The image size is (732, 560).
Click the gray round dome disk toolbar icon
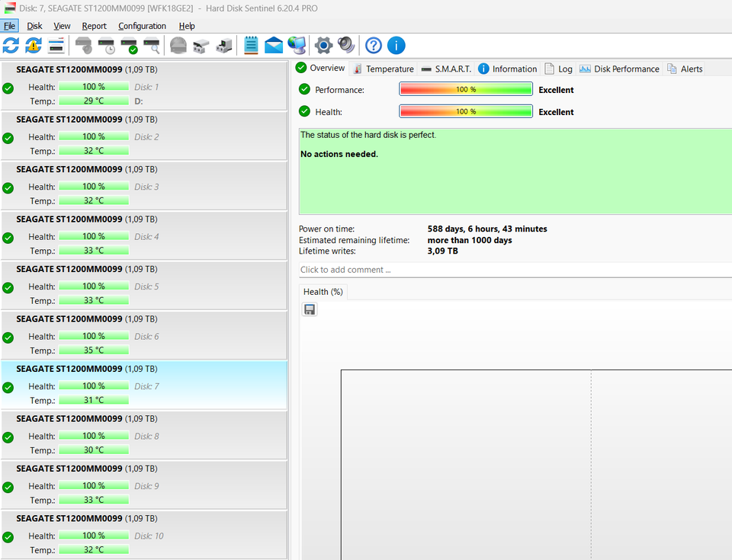178,46
